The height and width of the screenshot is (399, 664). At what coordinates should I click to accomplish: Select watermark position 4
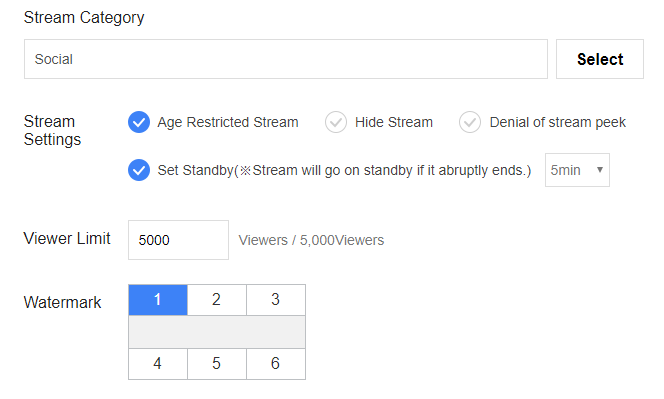coord(158,364)
